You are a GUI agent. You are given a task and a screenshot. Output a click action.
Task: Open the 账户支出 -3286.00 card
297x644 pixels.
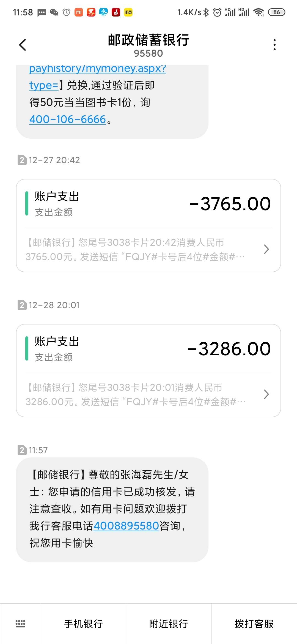click(x=148, y=371)
